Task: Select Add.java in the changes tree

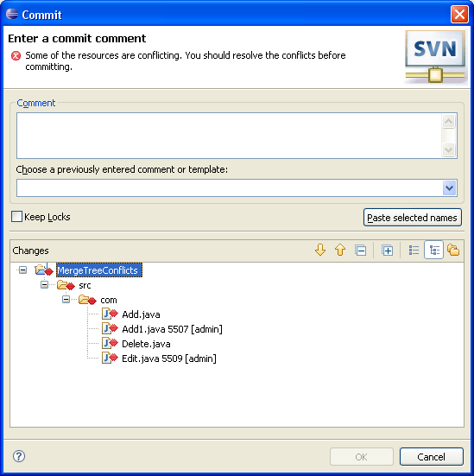Action: tap(141, 314)
